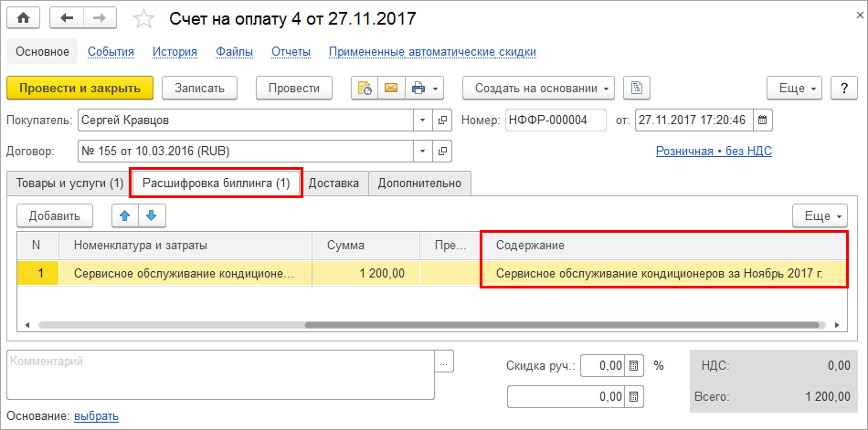Move row up with the blue arrow
Screen dimensions: 868x430
(x=125, y=215)
